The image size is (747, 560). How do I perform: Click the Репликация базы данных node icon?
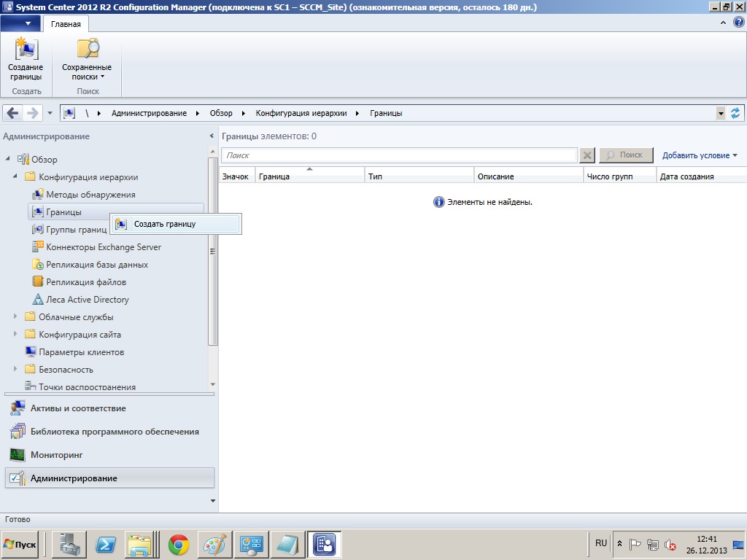(x=38, y=264)
